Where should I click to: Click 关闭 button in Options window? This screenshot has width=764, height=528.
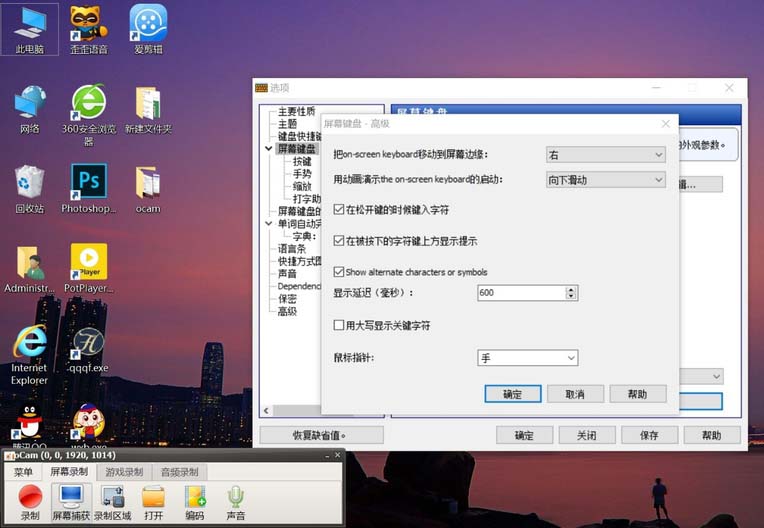coord(587,435)
